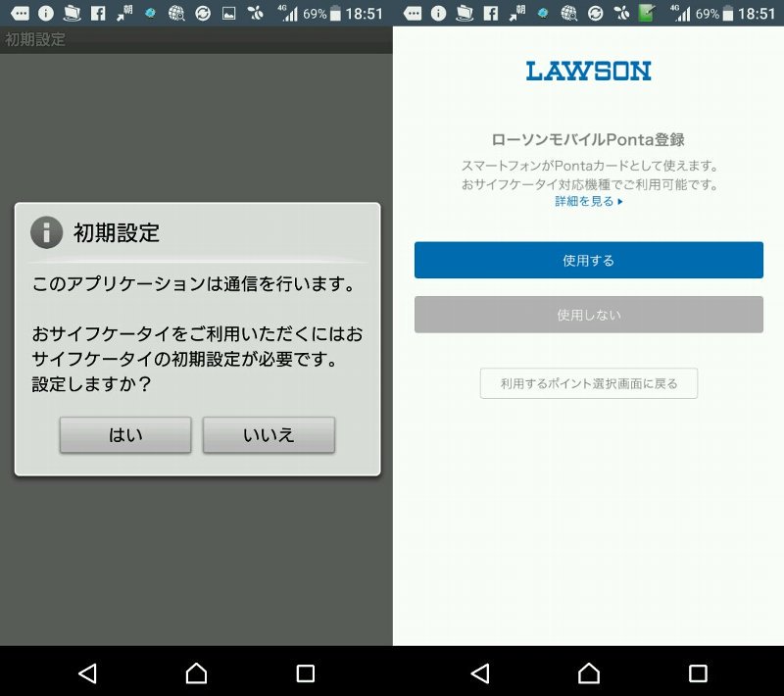This screenshot has width=784, height=696.
Task: Tap the 18:51 clock on the left screen
Action: (x=364, y=14)
